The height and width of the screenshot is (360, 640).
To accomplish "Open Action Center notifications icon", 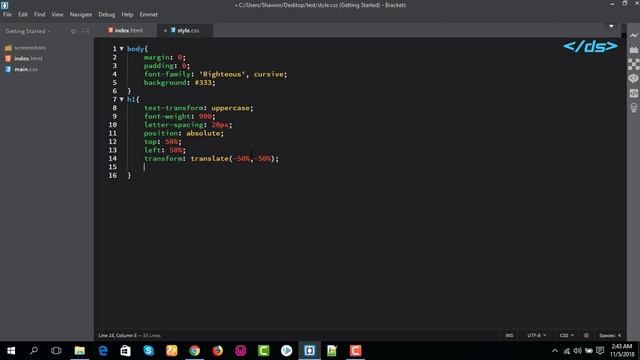I will [600, 351].
